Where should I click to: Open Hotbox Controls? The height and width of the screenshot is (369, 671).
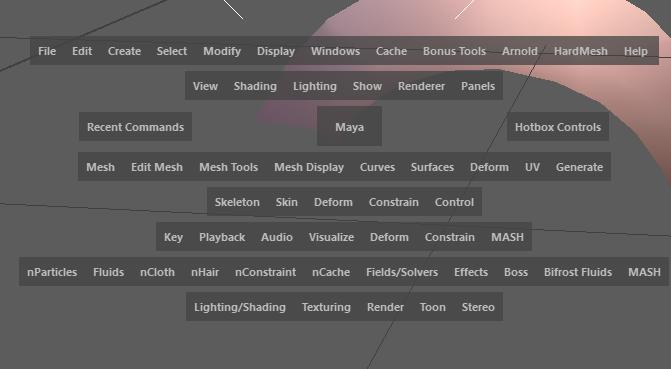click(x=558, y=127)
